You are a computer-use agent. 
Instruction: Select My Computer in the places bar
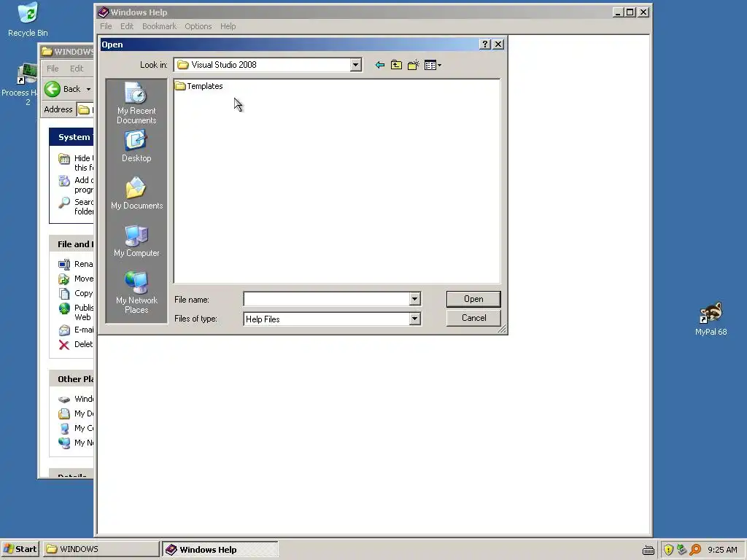[x=136, y=241]
